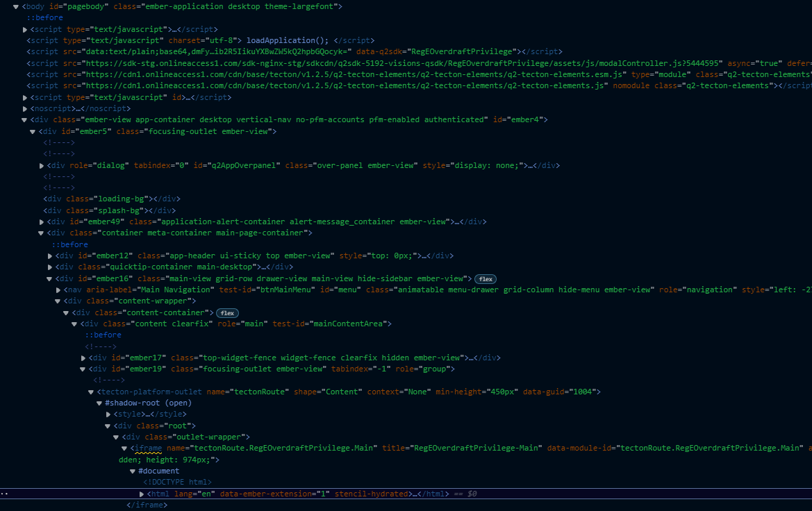Image resolution: width=812 pixels, height=511 pixels.
Task: Follow the q2-tecton-elements.esm.js source URL
Action: (x=354, y=74)
